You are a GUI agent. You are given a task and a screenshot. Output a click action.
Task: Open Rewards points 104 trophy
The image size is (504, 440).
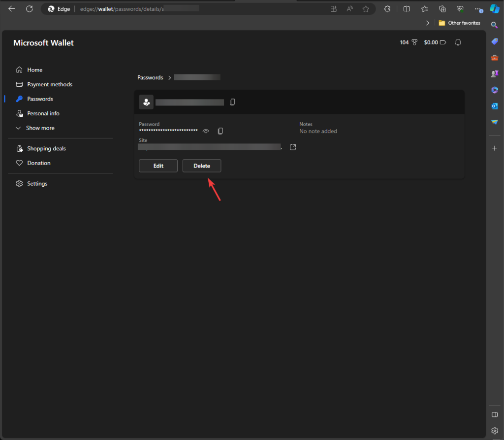coord(409,42)
